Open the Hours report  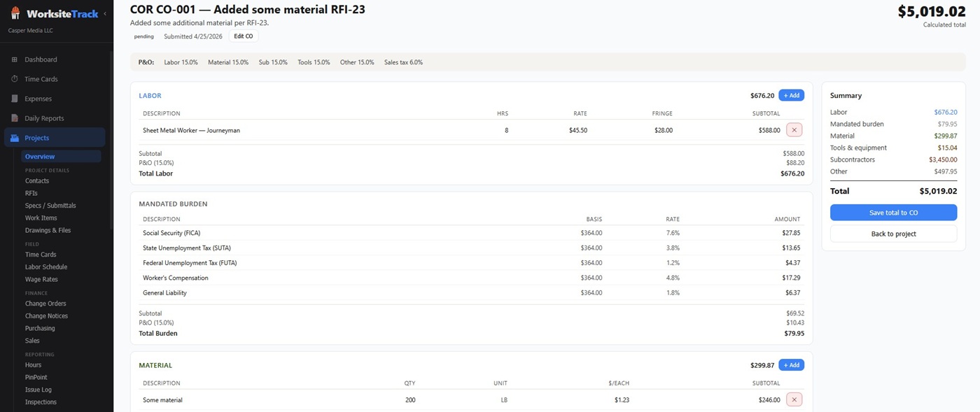point(33,365)
